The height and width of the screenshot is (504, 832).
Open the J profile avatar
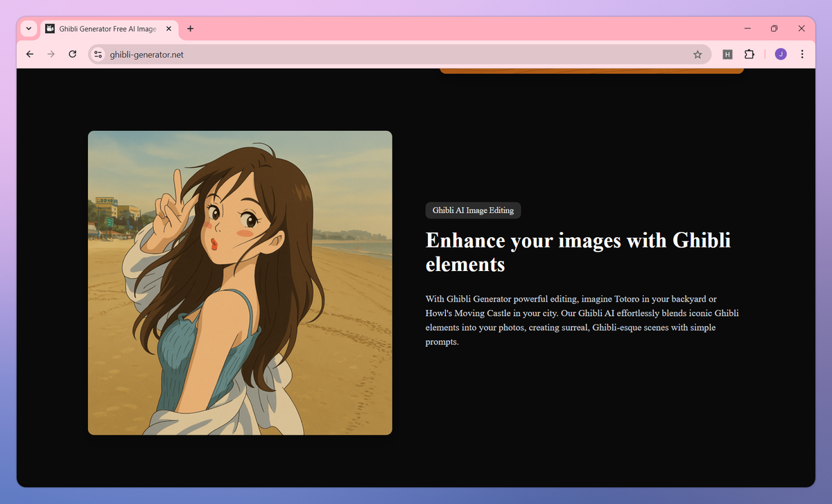pyautogui.click(x=781, y=54)
